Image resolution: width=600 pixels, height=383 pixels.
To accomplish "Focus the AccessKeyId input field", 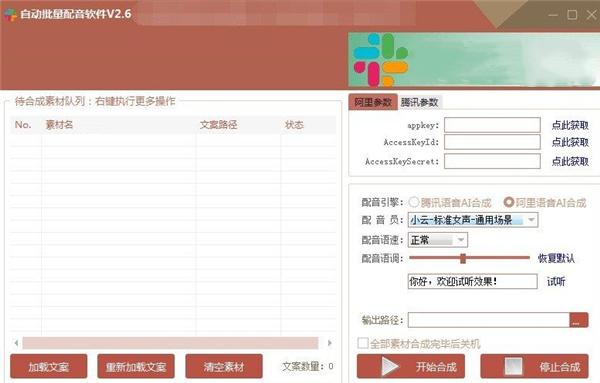I will tap(492, 142).
